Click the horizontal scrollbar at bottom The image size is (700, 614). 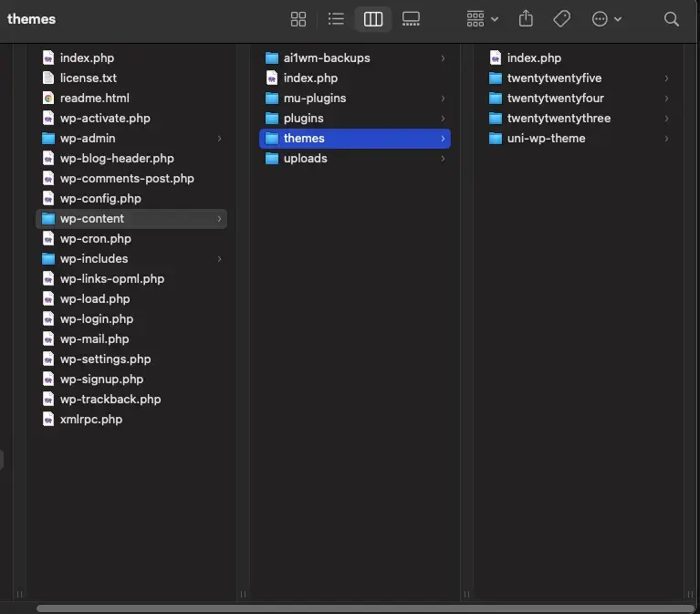tap(365, 608)
